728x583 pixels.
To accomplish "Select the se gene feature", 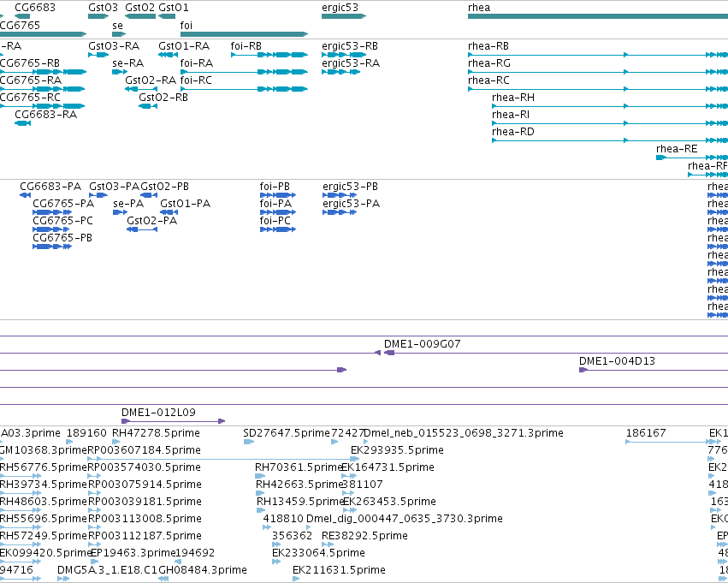I will pyautogui.click(x=119, y=34).
